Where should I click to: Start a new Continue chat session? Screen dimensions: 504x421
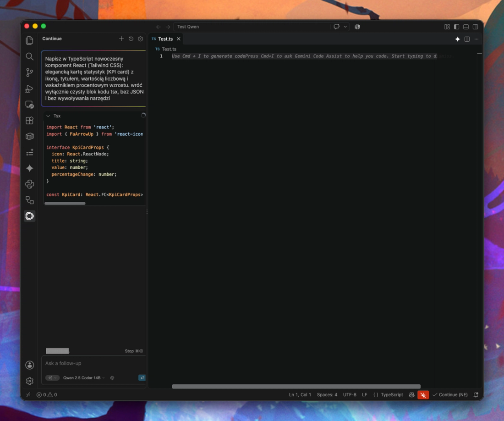click(x=121, y=39)
